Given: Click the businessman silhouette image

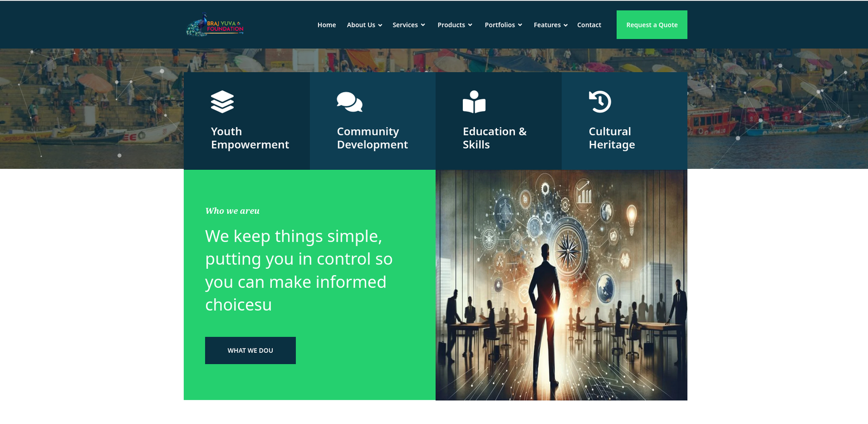Looking at the screenshot, I should pyautogui.click(x=561, y=285).
